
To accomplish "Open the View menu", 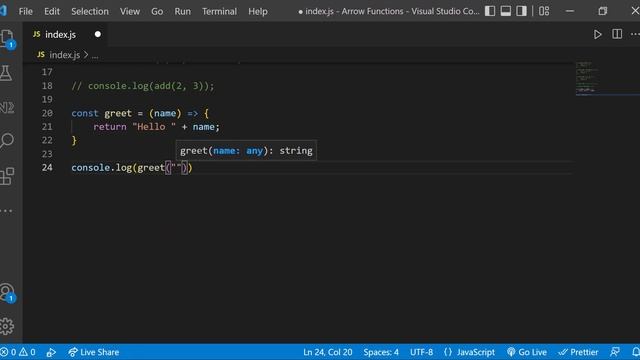I will 130,11.
